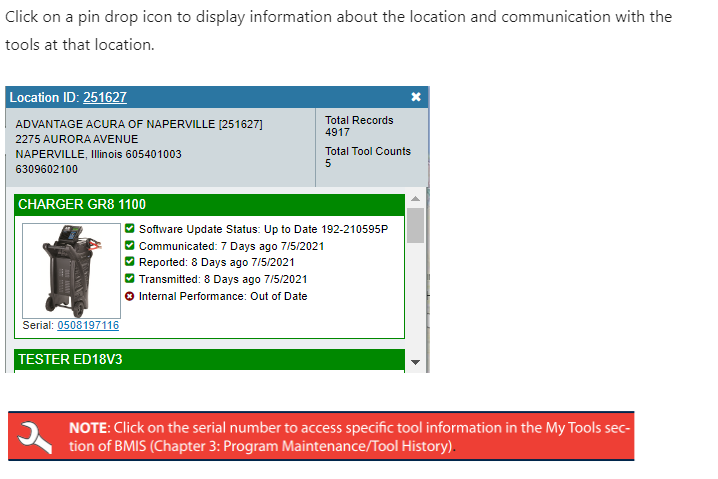This screenshot has height=479, width=718.
Task: Click the Total Tool Counts value
Action: tap(328, 164)
